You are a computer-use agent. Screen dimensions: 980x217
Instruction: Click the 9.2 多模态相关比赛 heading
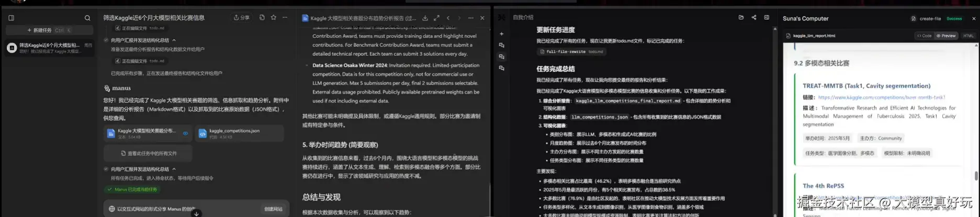coord(821,63)
